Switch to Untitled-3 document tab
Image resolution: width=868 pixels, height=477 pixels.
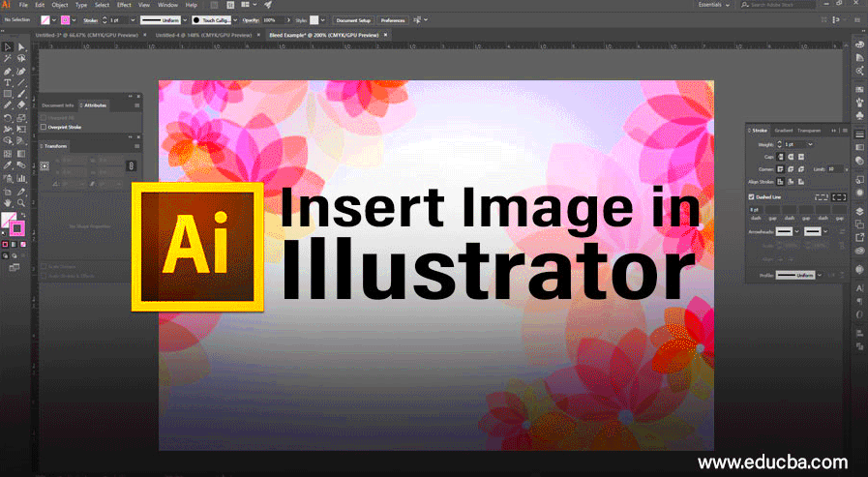point(87,35)
